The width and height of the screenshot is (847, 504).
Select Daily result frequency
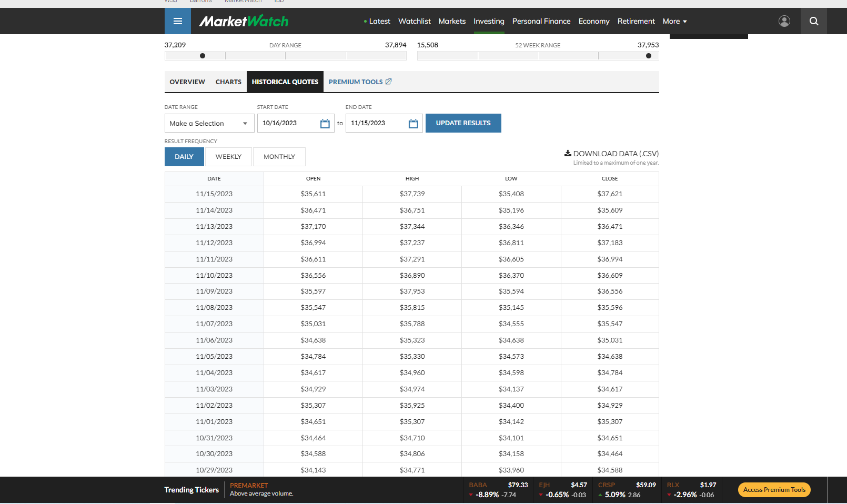point(184,157)
